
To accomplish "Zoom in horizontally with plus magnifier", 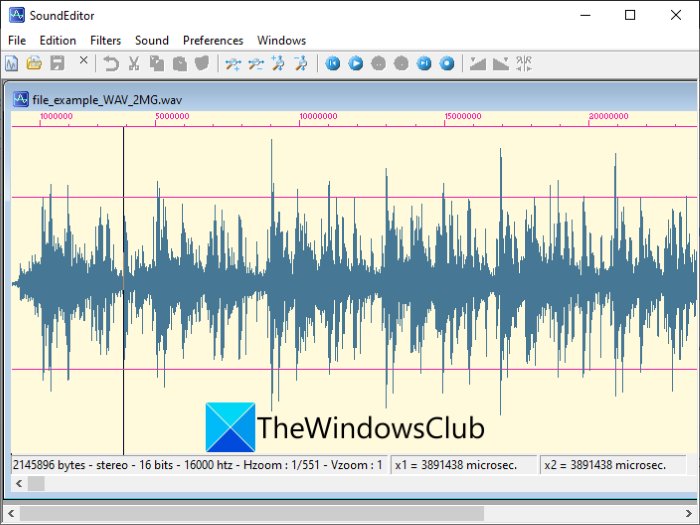I will 233,63.
